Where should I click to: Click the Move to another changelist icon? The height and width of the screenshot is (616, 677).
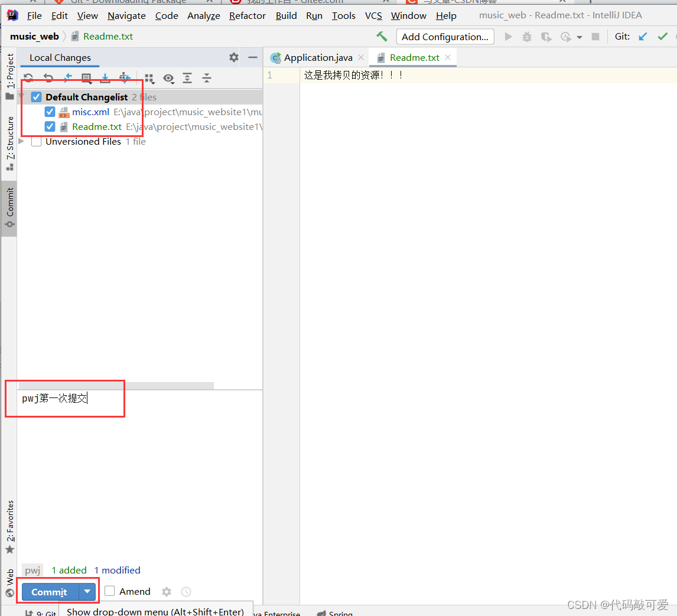point(124,78)
